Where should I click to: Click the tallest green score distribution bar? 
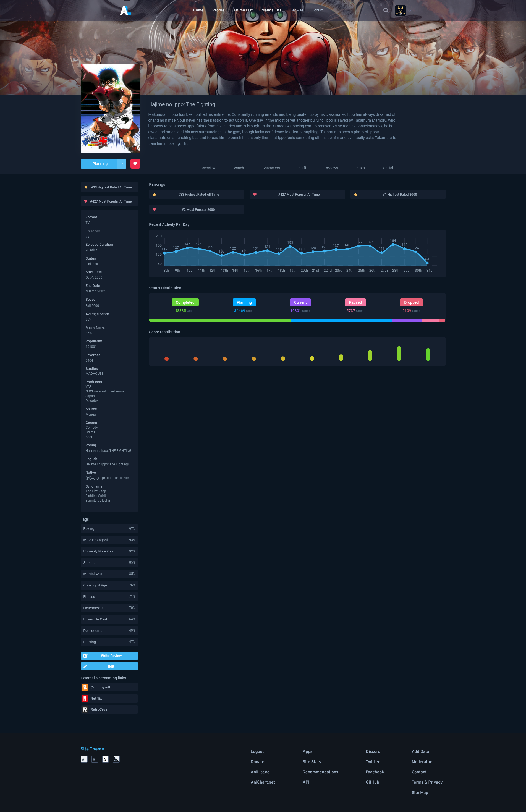(x=399, y=353)
